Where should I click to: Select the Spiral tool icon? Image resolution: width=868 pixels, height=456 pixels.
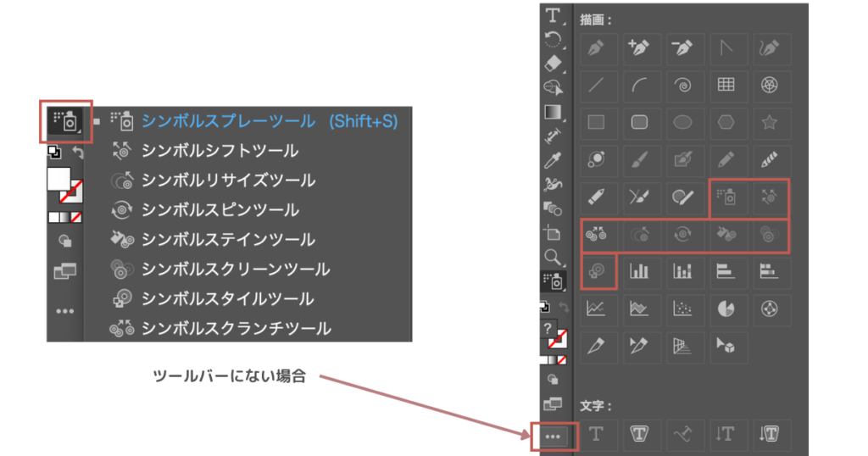(x=682, y=85)
